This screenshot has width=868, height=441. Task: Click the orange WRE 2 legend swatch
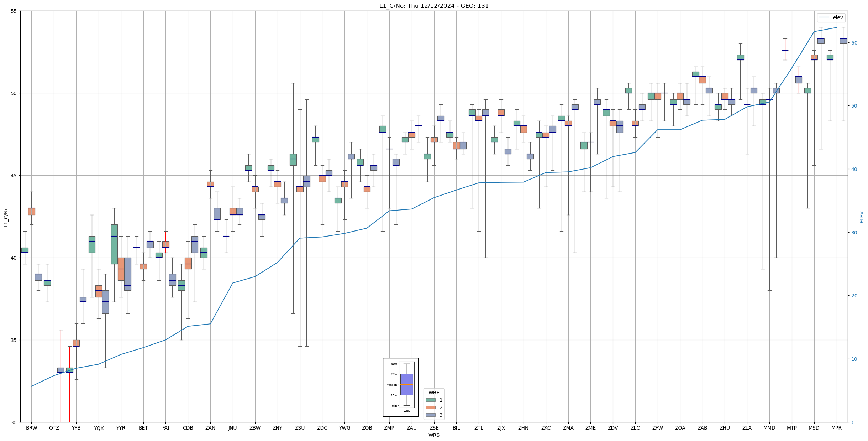click(x=430, y=408)
